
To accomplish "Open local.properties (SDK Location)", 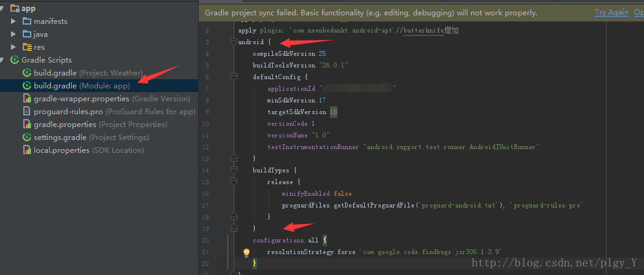I will tap(89, 150).
